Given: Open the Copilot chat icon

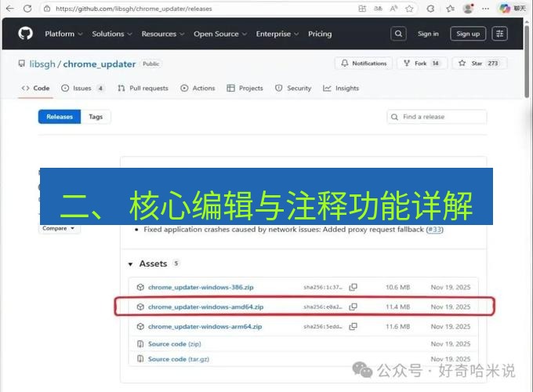Looking at the screenshot, I should point(505,9).
